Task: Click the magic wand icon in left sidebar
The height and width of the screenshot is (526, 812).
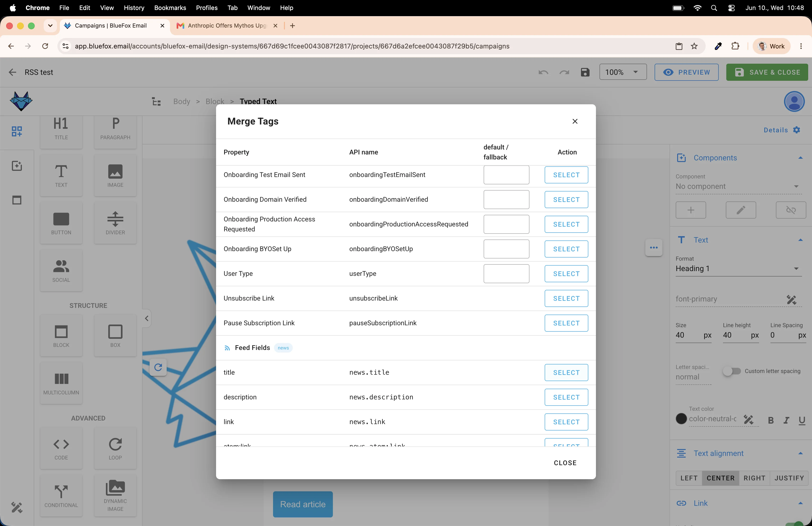Action: click(17, 507)
